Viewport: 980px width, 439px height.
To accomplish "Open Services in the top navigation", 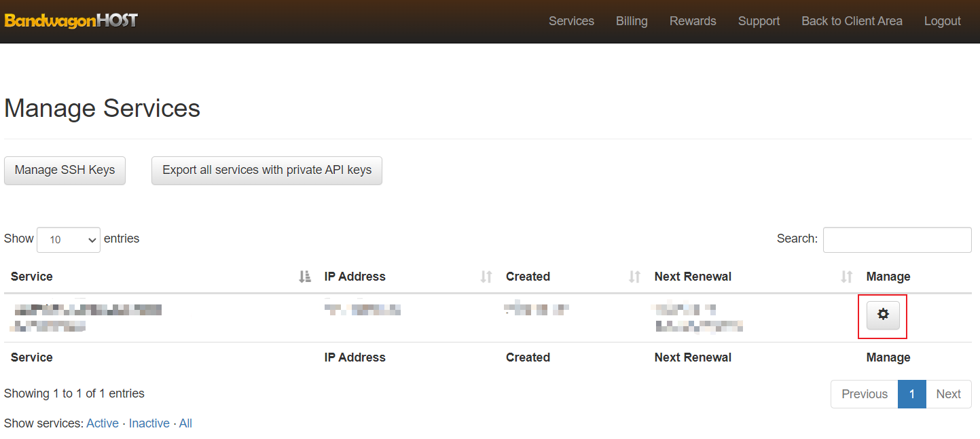I will (x=571, y=21).
